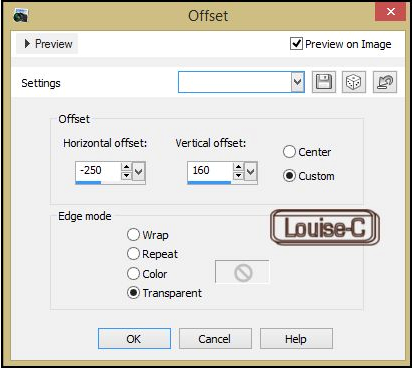
Task: Select the Center radio button
Action: tap(289, 152)
